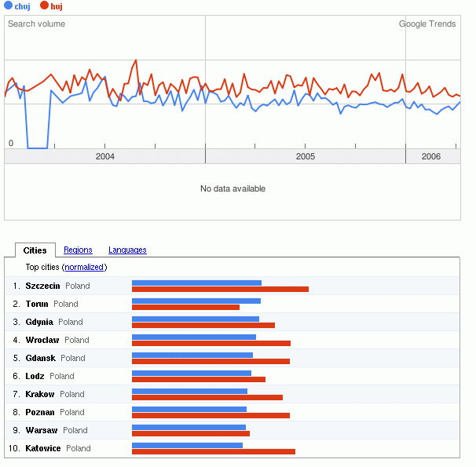This screenshot has height=467, width=476.
Task: Click the Katowice city entry
Action: tap(43, 448)
